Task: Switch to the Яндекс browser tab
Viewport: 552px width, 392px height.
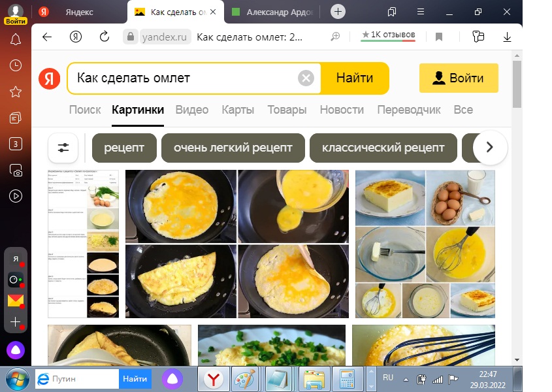Action: point(79,12)
